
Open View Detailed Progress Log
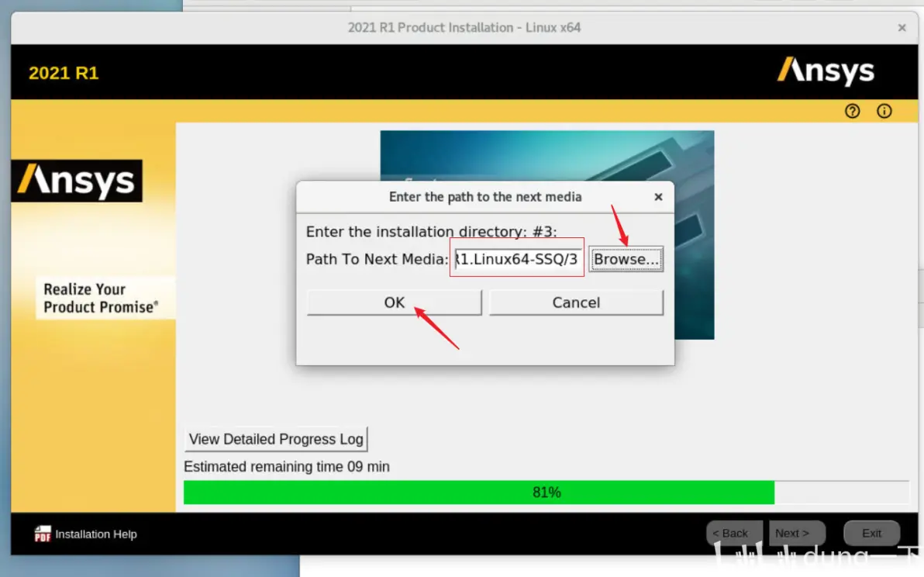point(276,439)
